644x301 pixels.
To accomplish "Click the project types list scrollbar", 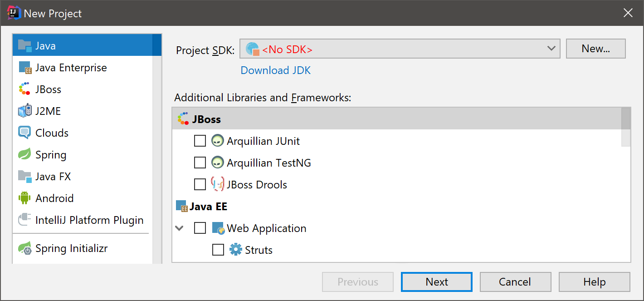I will 157,150.
